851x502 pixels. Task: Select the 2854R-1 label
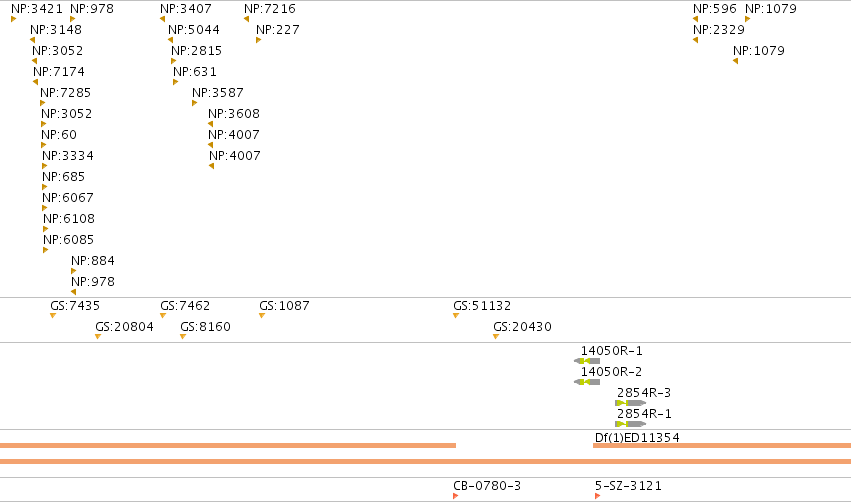(644, 414)
